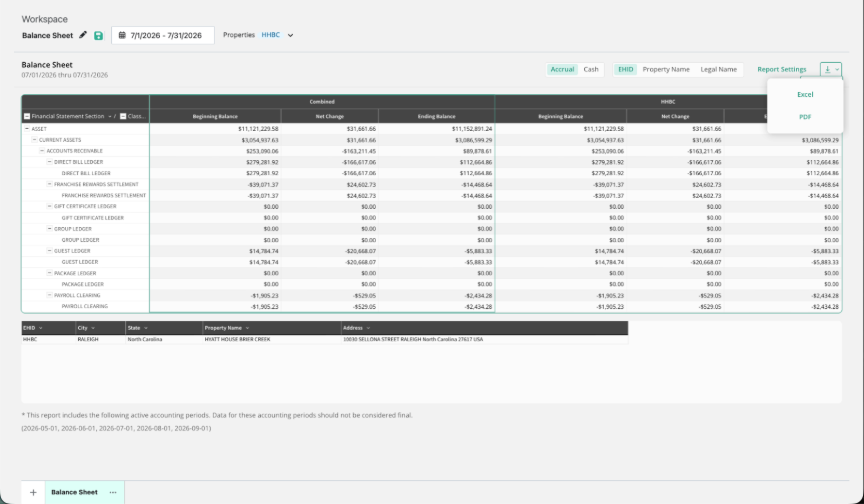Select Property Name display option

(666, 69)
